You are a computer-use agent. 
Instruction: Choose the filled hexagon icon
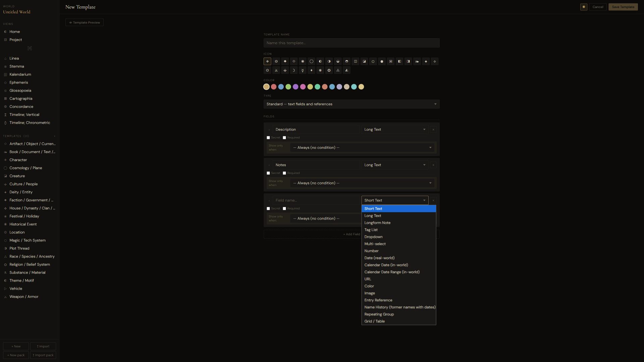pos(382,61)
